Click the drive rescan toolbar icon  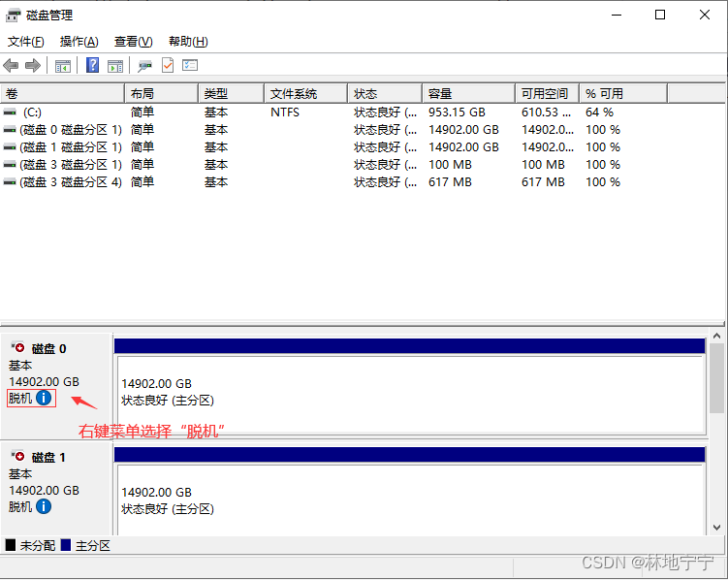pos(144,66)
